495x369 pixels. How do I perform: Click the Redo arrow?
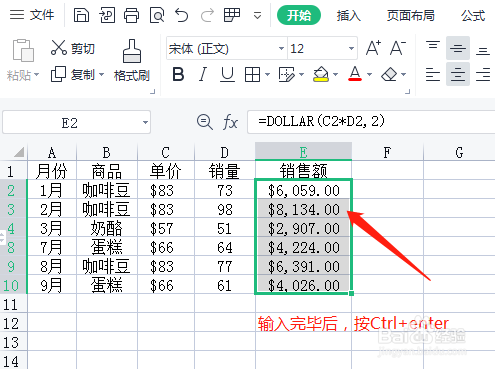(207, 15)
